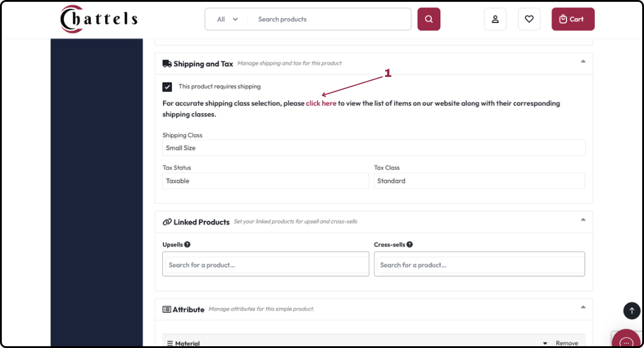Screen dimensions: 644x348
Task: Open the Shipping Class dropdown
Action: click(374, 148)
